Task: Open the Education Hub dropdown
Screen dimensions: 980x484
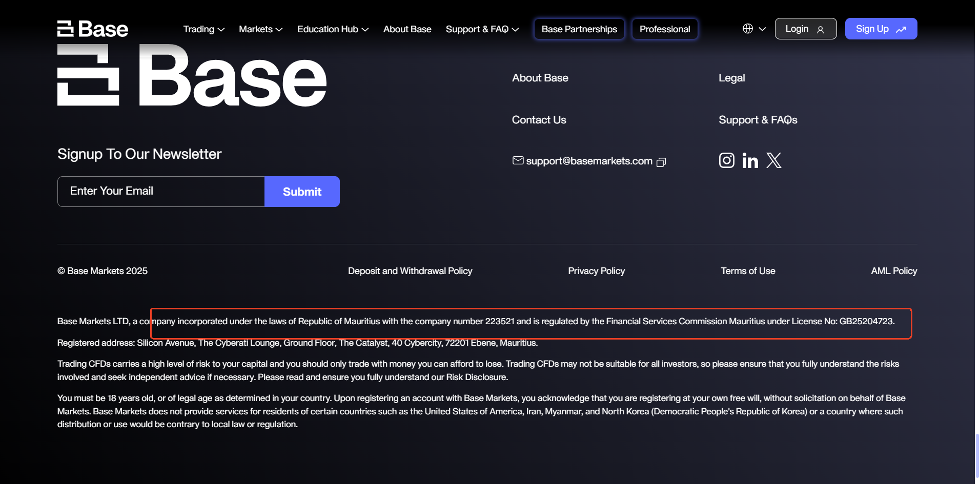Action: click(333, 29)
